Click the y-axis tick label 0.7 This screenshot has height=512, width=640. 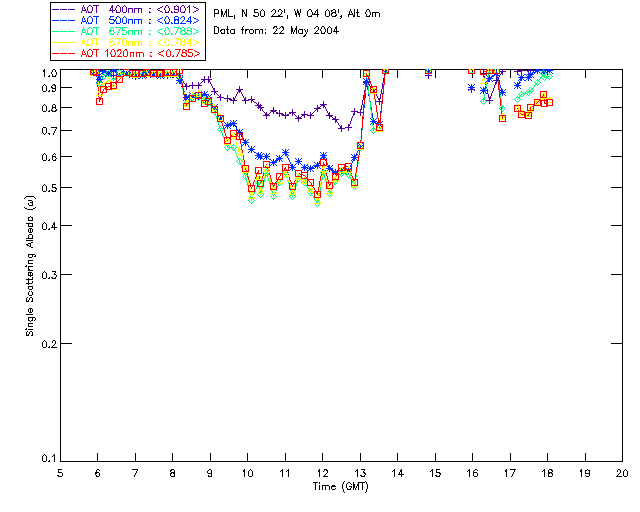pos(49,131)
